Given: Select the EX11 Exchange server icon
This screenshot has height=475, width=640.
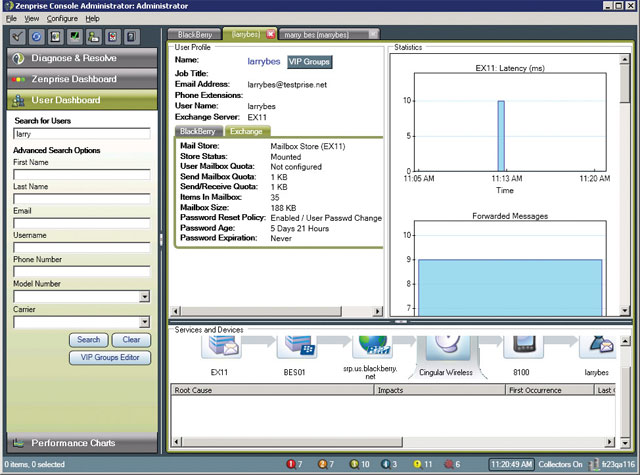Looking at the screenshot, I should click(221, 347).
